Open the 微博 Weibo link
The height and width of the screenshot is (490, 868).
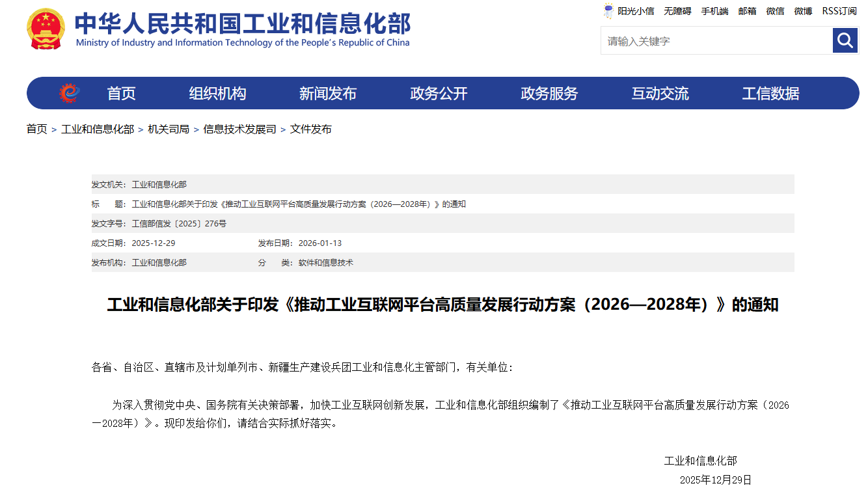[x=802, y=11]
